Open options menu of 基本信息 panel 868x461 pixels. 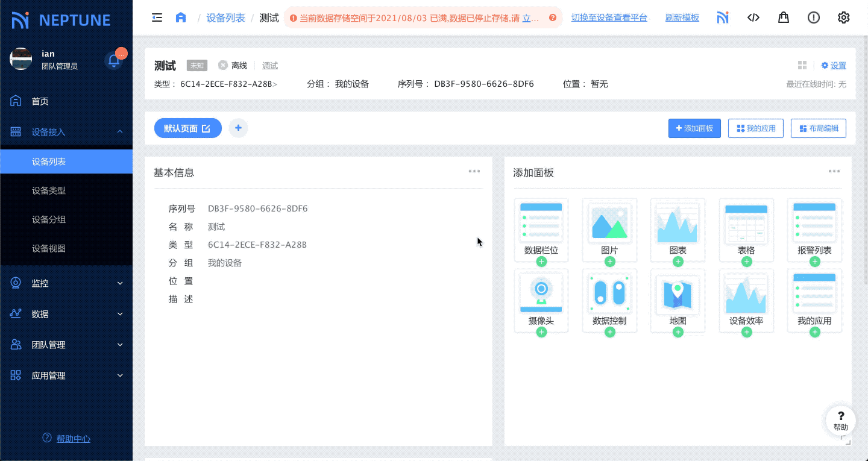(x=474, y=172)
